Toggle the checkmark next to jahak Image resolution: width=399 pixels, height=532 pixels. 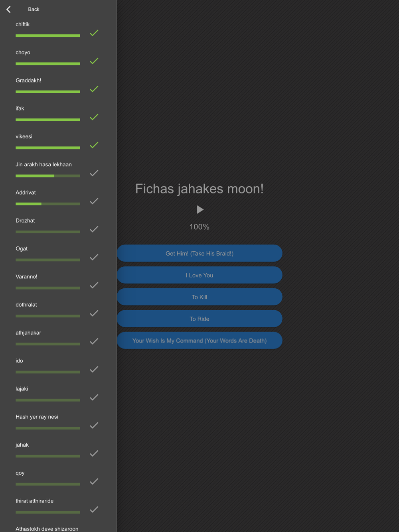[94, 453]
